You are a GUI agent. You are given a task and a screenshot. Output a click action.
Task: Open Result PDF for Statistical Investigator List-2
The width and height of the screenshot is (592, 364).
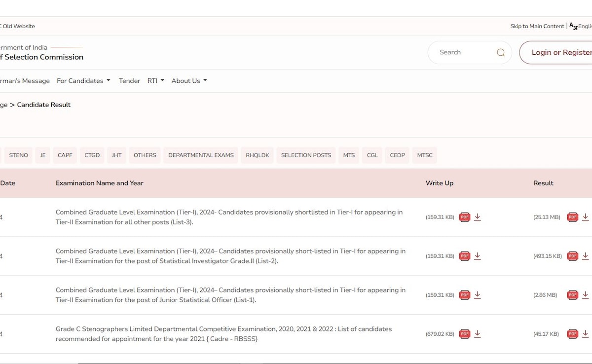tap(572, 256)
